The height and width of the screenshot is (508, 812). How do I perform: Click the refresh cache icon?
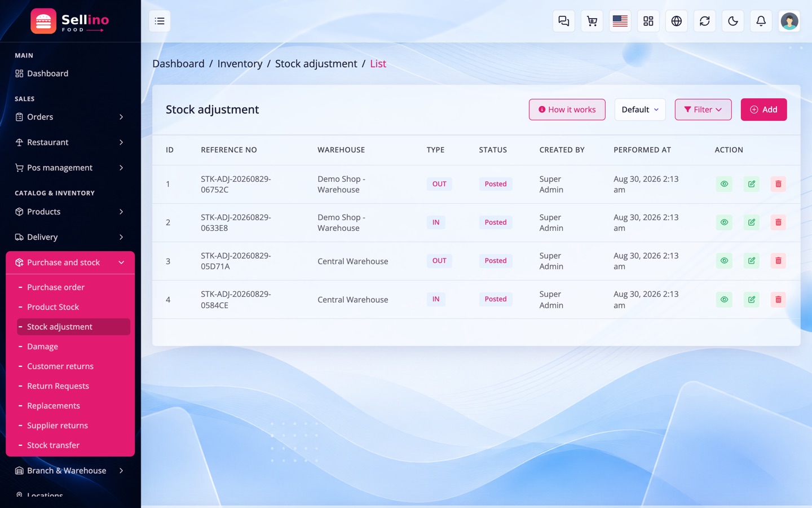point(705,21)
